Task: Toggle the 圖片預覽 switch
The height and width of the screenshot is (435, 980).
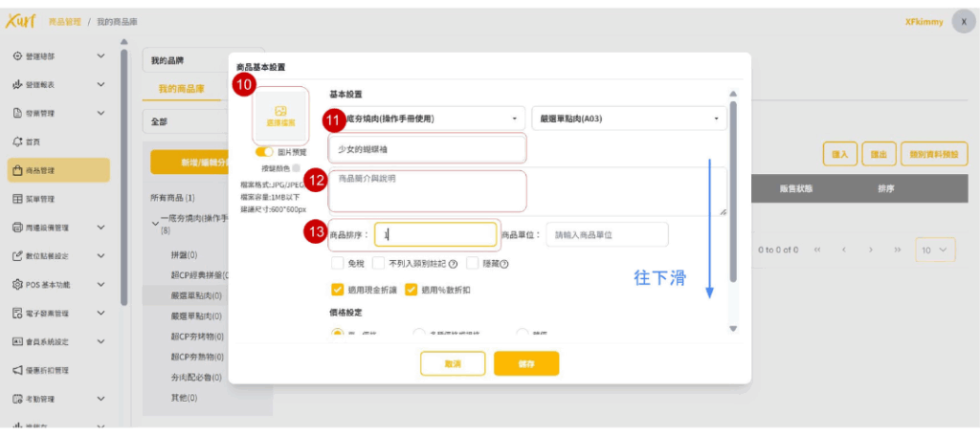Action: (263, 152)
